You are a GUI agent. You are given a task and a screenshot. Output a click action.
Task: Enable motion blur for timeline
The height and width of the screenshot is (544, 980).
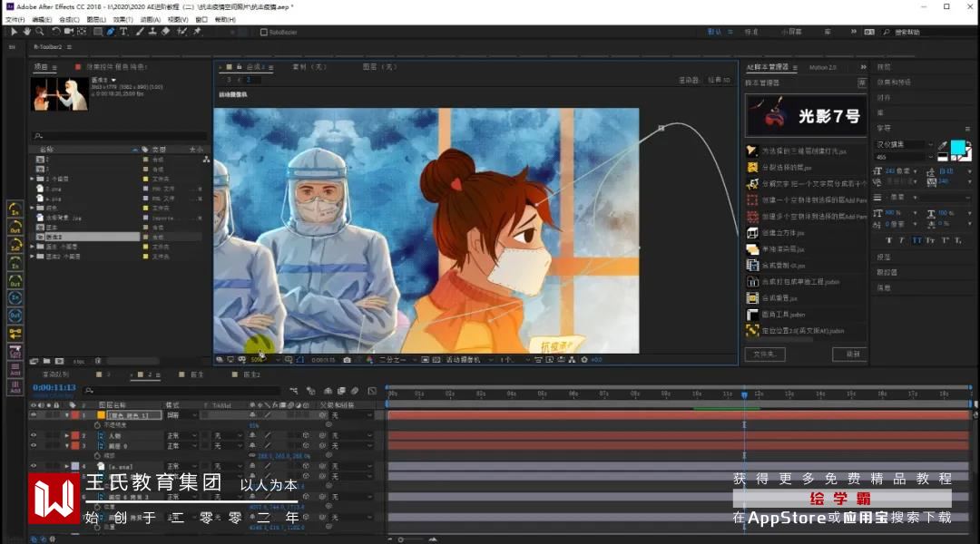[355, 391]
